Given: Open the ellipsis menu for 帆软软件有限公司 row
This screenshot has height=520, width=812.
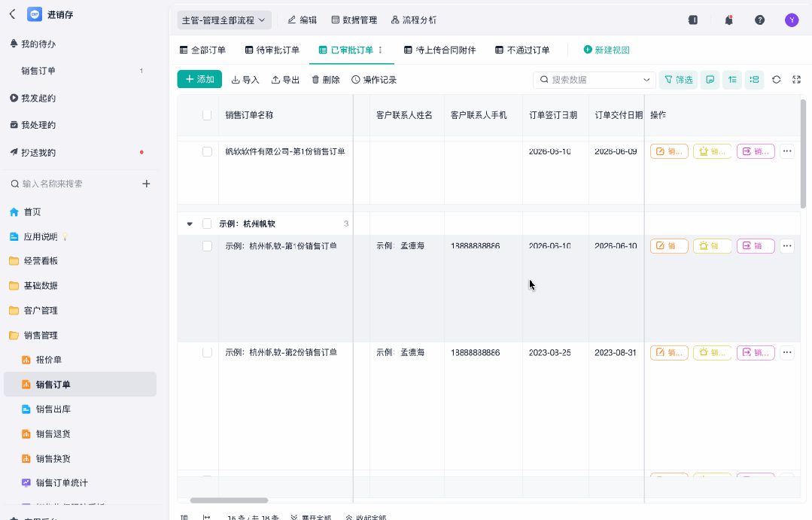Looking at the screenshot, I should pyautogui.click(x=787, y=151).
